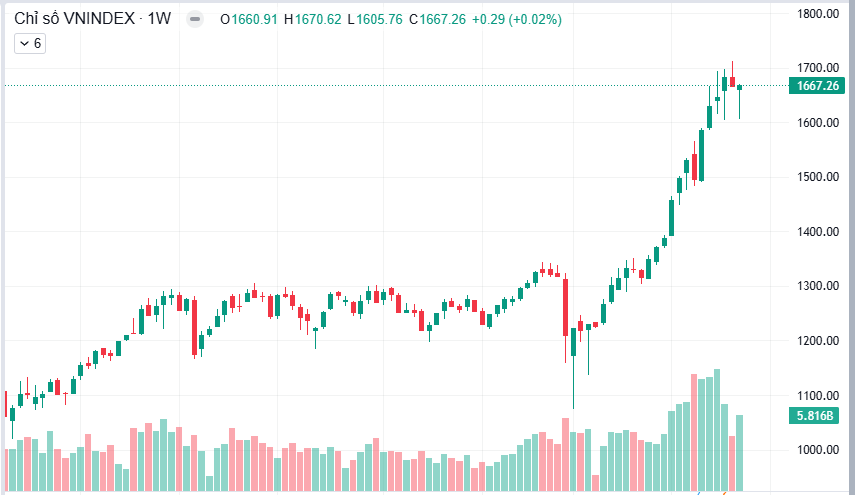Click the close value C1667.26
855x495 pixels.
click(437, 20)
